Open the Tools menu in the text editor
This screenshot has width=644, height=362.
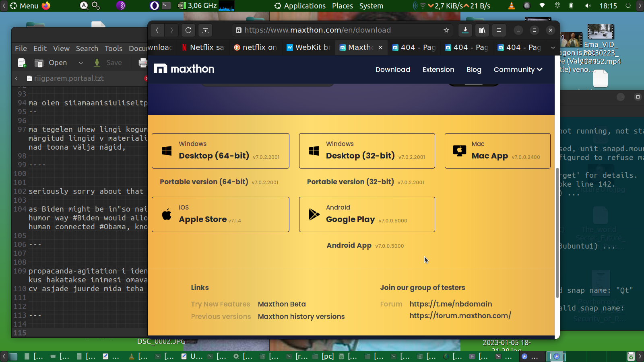(x=114, y=49)
